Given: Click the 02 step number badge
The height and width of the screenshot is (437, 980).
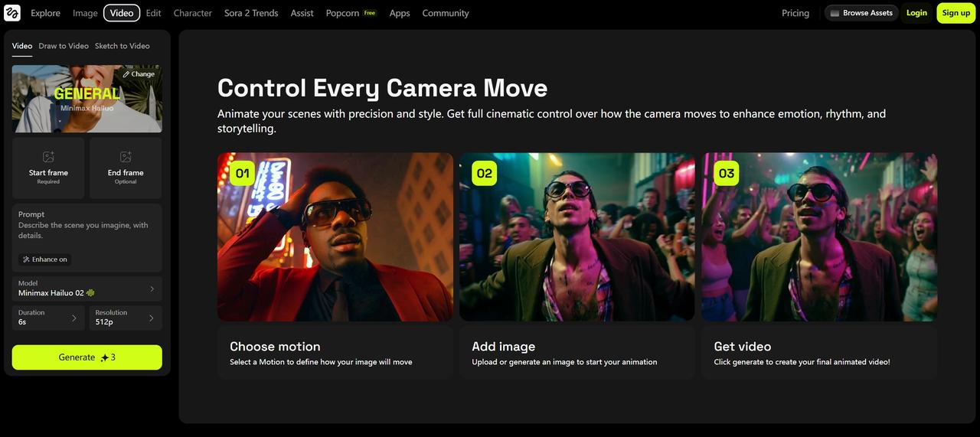Looking at the screenshot, I should [484, 173].
